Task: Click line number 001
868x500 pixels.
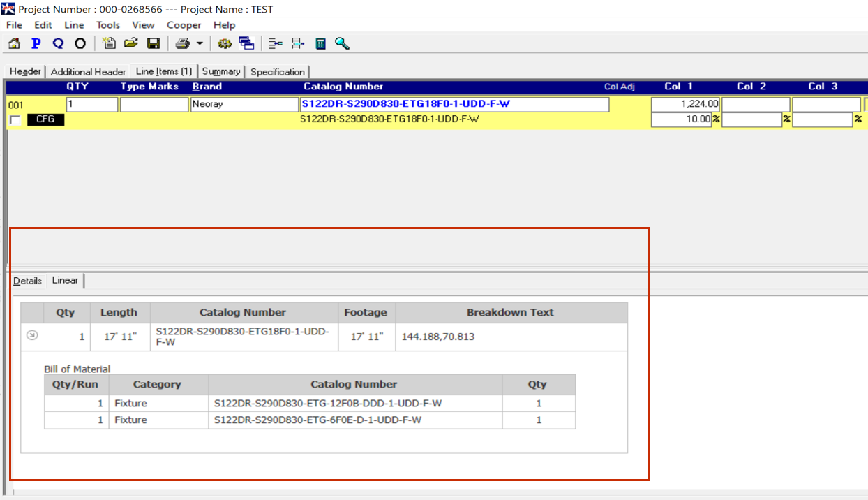Action: click(x=15, y=105)
